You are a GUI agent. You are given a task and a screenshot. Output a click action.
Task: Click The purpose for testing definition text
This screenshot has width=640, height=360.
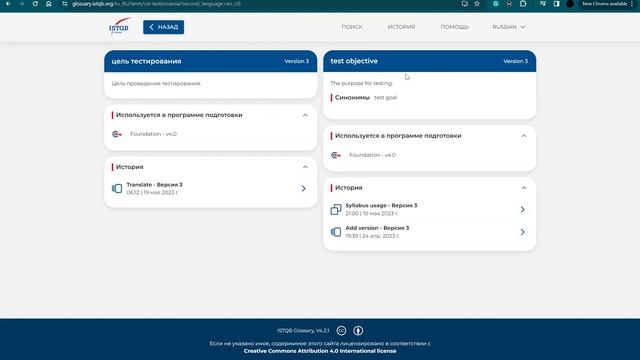coord(362,83)
